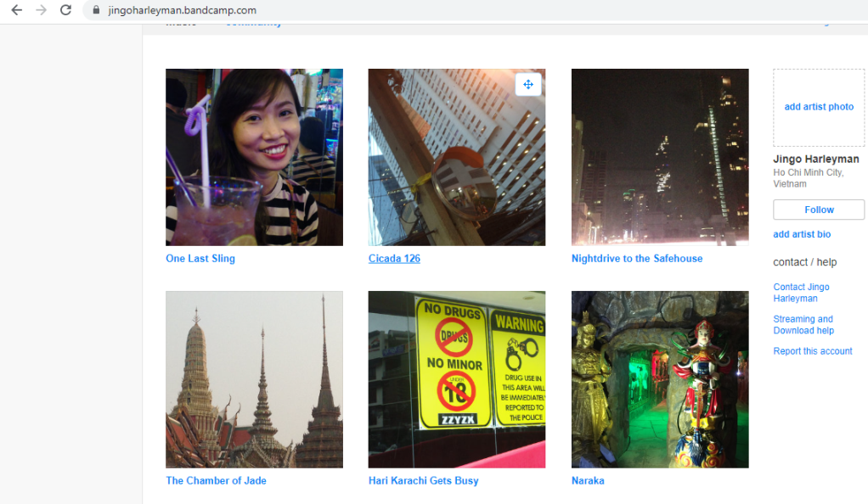Viewport: 868px width, 504px height.
Task: Open the One Last Sling album cover
Action: tap(254, 157)
